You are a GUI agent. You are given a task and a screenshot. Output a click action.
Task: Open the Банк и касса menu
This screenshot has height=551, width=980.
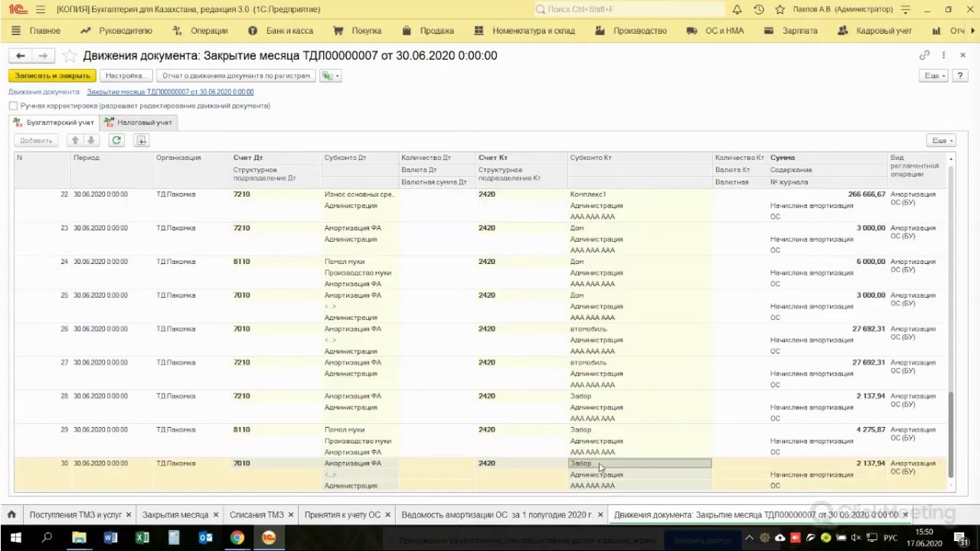click(281, 31)
